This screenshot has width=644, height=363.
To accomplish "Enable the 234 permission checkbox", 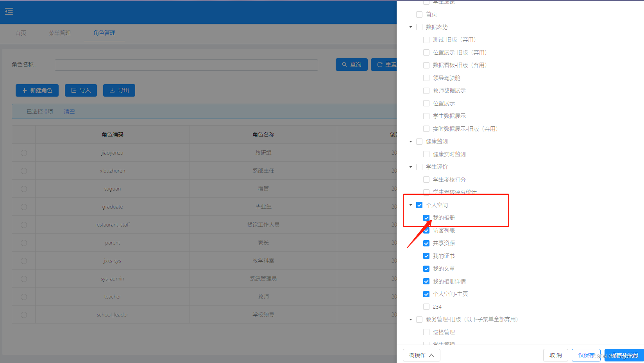I will 426,307.
